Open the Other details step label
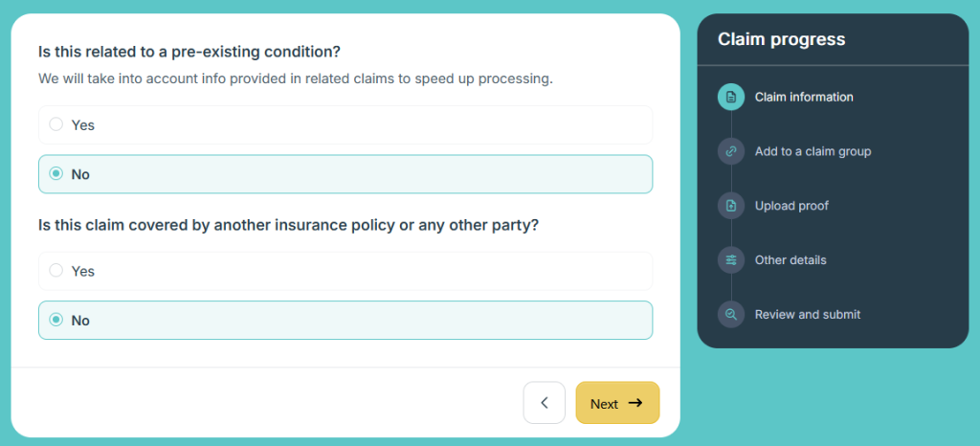Screen dimensions: 980x446 pos(791,260)
